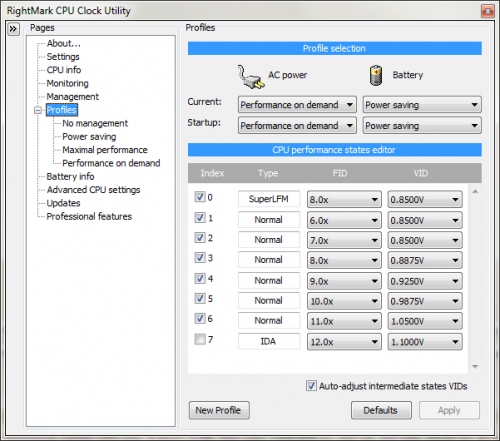Click the Apply button

[449, 410]
